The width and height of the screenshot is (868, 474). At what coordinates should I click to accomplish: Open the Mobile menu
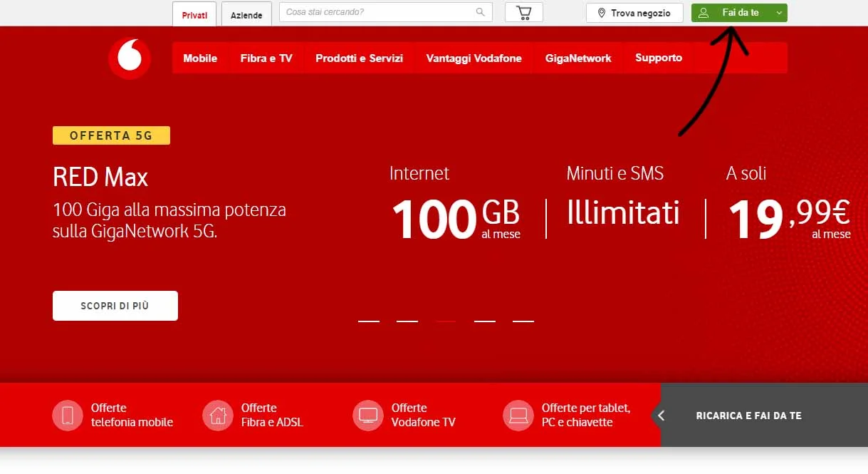[x=200, y=58]
